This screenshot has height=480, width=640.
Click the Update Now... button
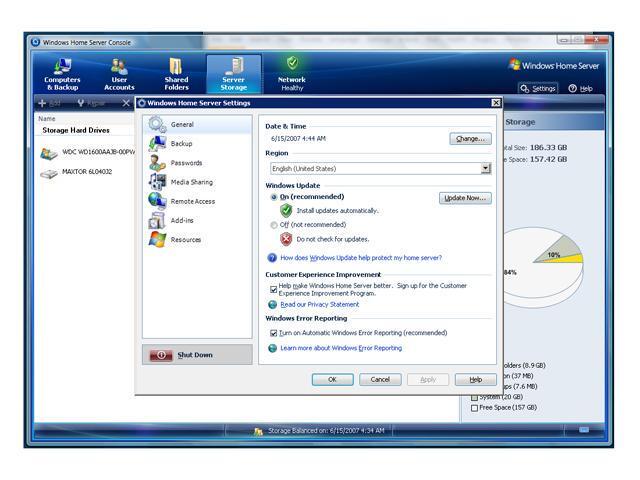tap(465, 198)
